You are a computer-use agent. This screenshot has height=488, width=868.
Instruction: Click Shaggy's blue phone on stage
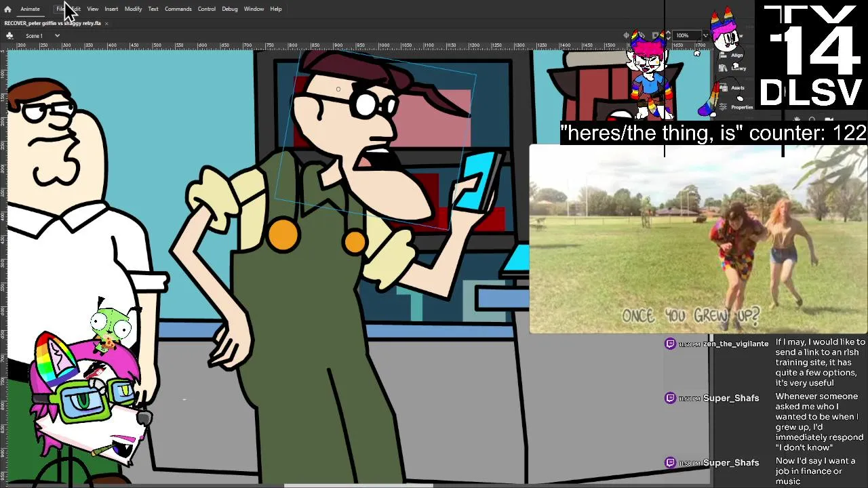pos(477,180)
